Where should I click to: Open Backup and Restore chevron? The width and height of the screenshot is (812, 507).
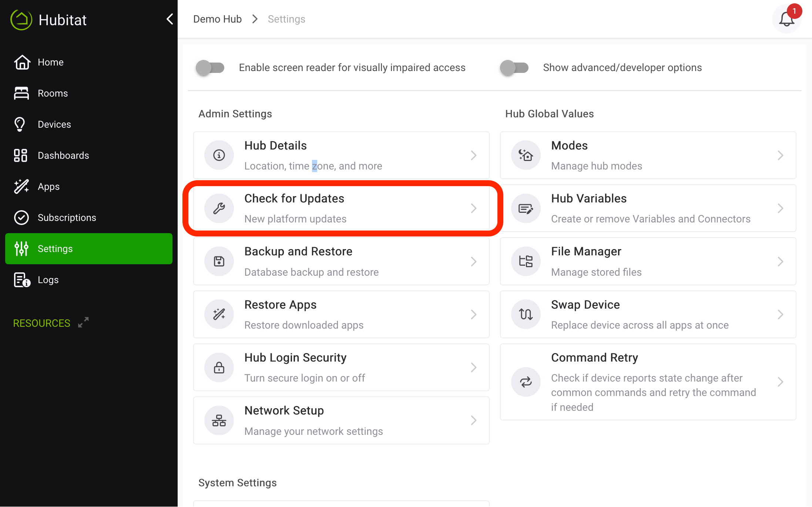click(474, 262)
